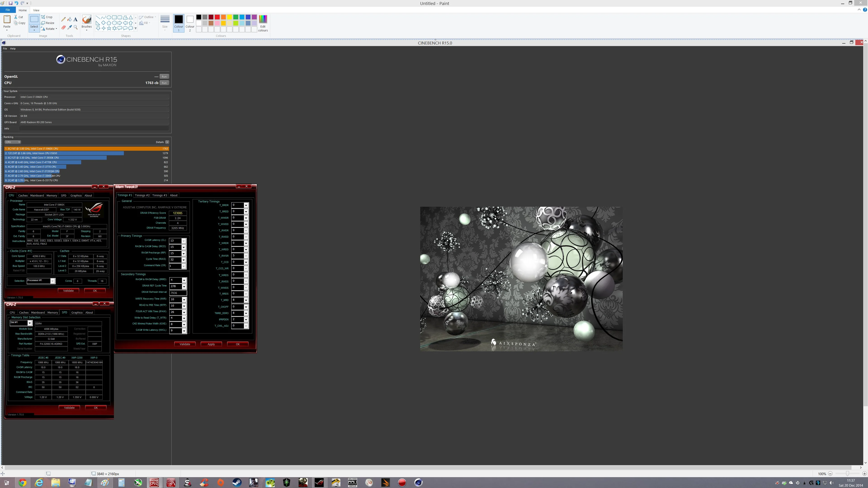Open the Customize Quick Access Toolbar dropdown
868x488 pixels.
[27, 3]
